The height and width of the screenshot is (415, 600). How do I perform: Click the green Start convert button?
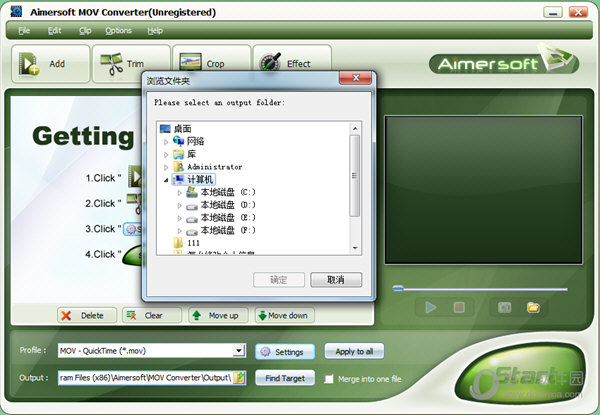click(522, 375)
